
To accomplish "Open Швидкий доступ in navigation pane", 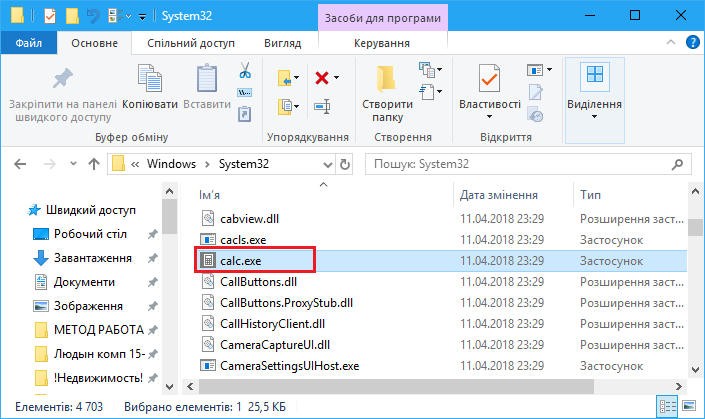I will pyautogui.click(x=90, y=210).
